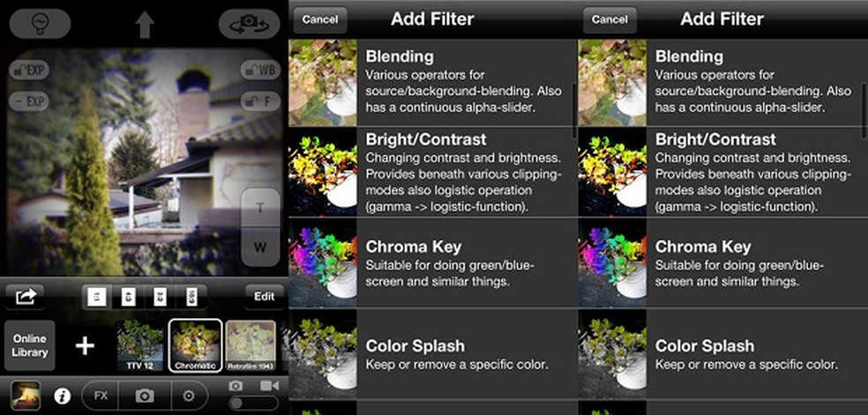Image resolution: width=868 pixels, height=415 pixels.
Task: Open settings with the gear icon
Action: [190, 396]
